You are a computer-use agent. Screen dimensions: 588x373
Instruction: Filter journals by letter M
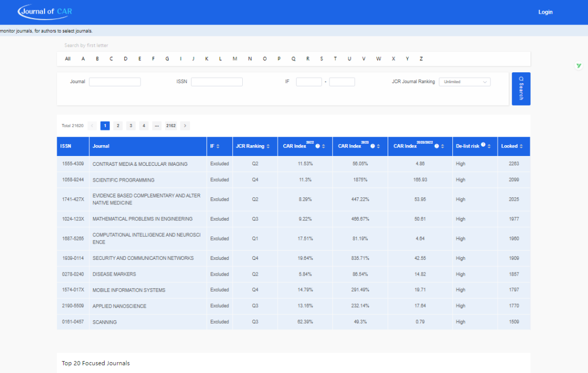(x=235, y=59)
